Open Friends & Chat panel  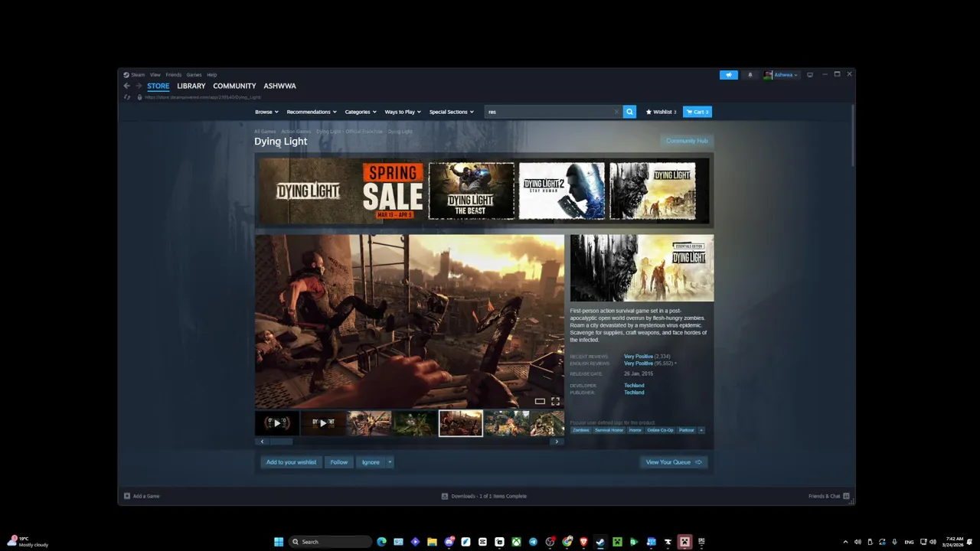829,496
